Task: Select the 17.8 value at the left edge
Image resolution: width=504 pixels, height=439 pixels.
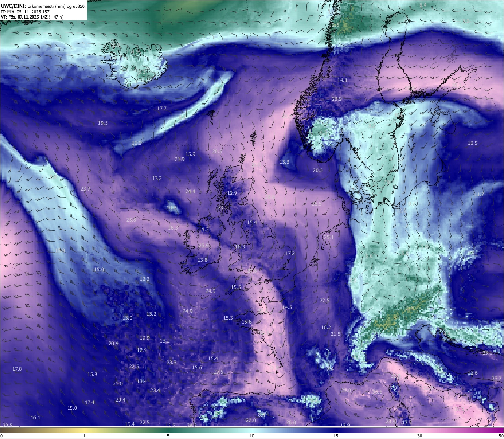Action: pyautogui.click(x=17, y=369)
